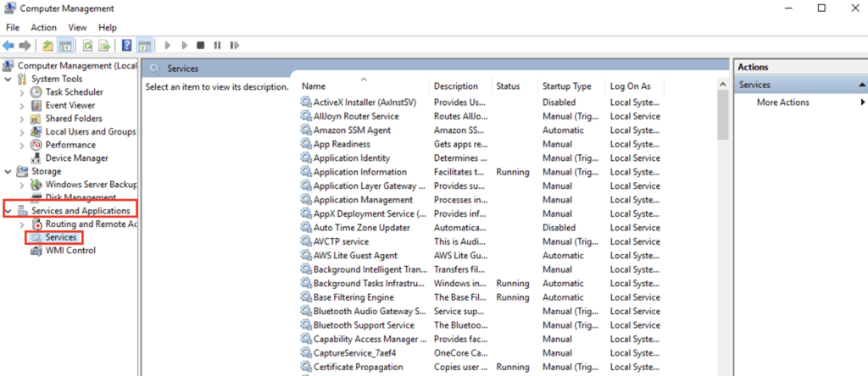Click the Start Service play icon
The width and height of the screenshot is (868, 376).
pyautogui.click(x=168, y=46)
